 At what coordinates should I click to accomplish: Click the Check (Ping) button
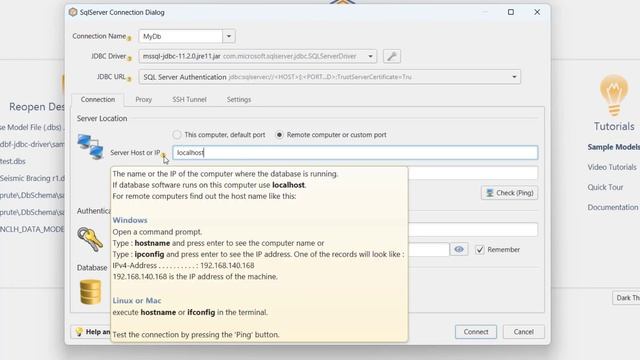pos(509,193)
